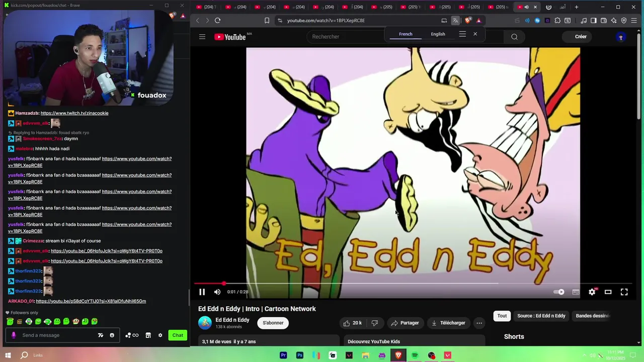Switch to theater mode
This screenshot has height=362, width=644.
608,292
